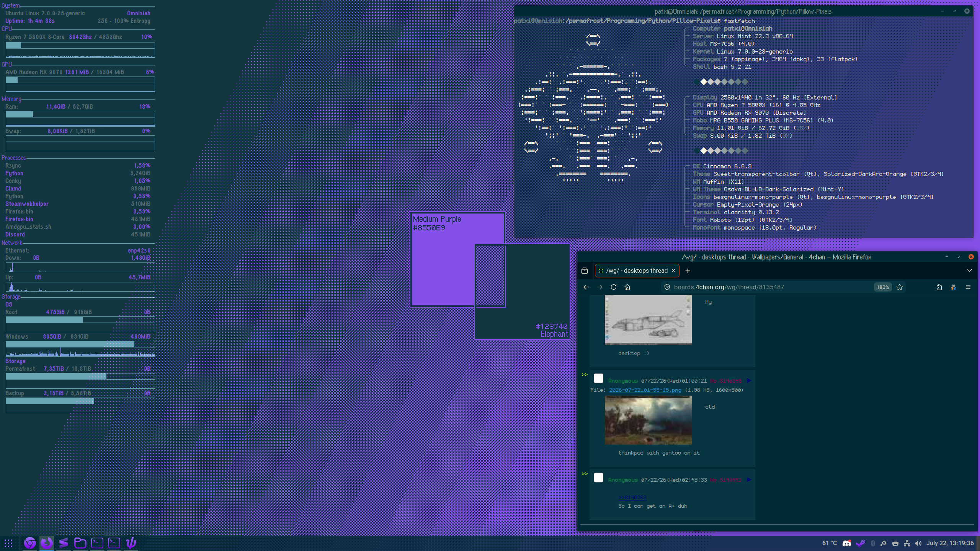Close the /wg/ desktops thread tab
The height and width of the screenshot is (551, 980).
pyautogui.click(x=673, y=271)
